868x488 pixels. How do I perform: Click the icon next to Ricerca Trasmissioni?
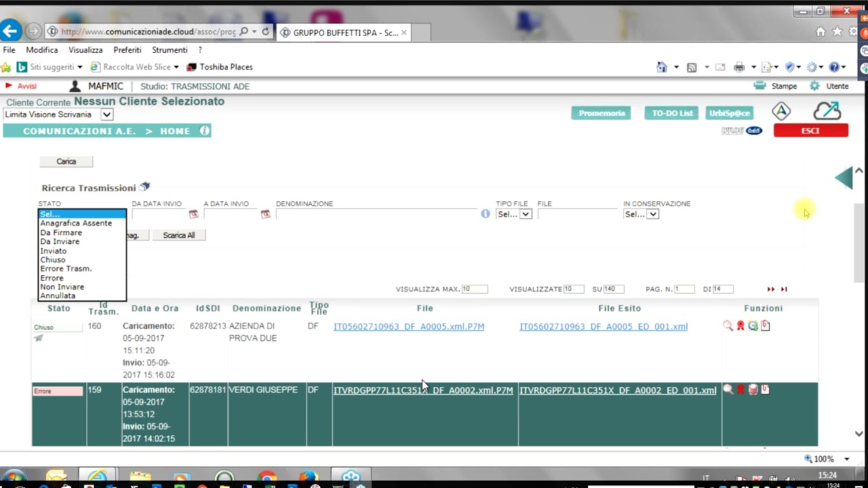click(x=144, y=186)
